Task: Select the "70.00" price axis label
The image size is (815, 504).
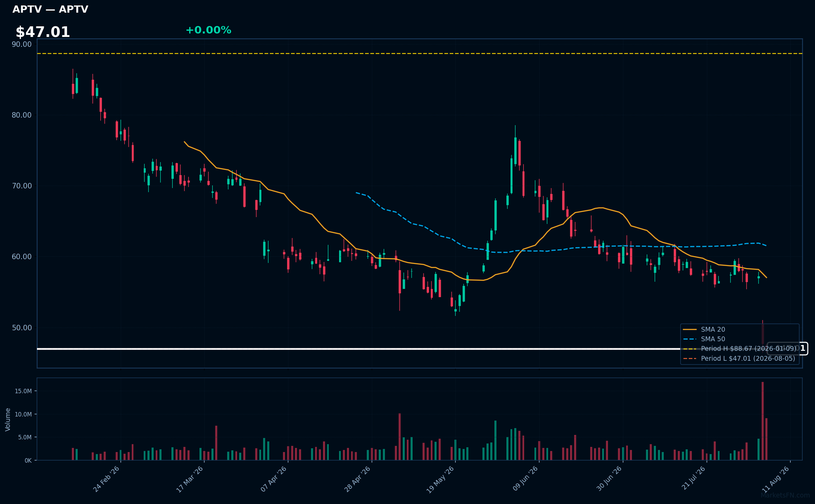Action: [22, 186]
